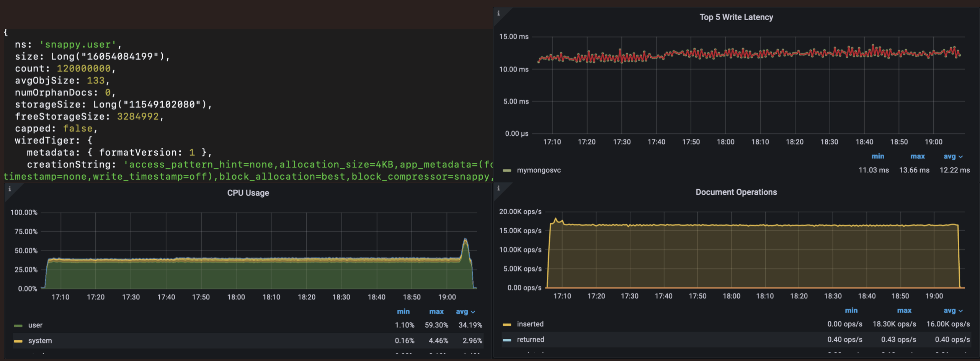
Task: Click the 20.00K ops/s axis label
Action: (x=520, y=212)
